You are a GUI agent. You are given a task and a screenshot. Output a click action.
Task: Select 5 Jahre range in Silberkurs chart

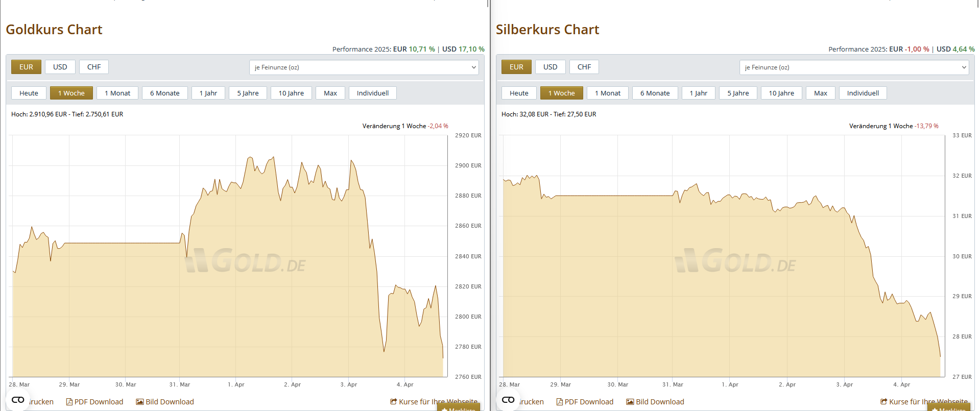[738, 93]
